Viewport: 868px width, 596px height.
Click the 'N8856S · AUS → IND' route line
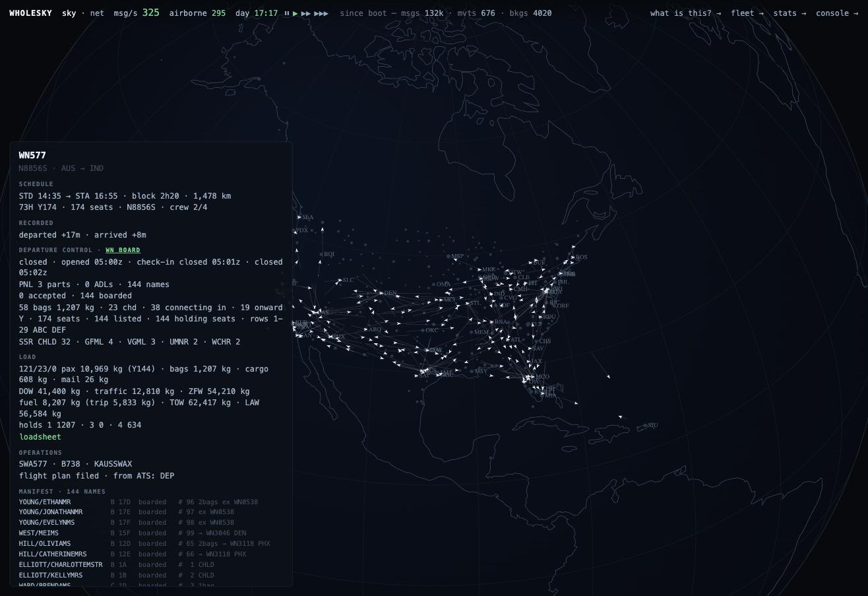click(61, 168)
